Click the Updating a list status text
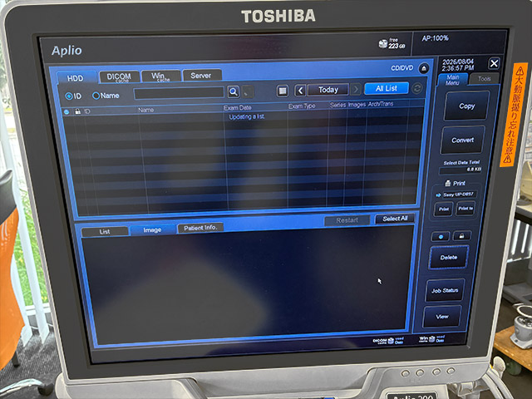This screenshot has width=532, height=399. click(246, 116)
